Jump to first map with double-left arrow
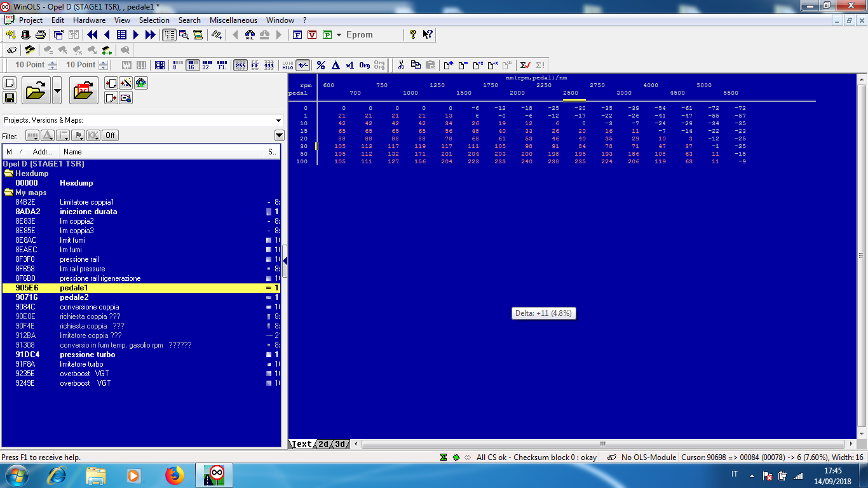The width and height of the screenshot is (868, 488). click(92, 34)
